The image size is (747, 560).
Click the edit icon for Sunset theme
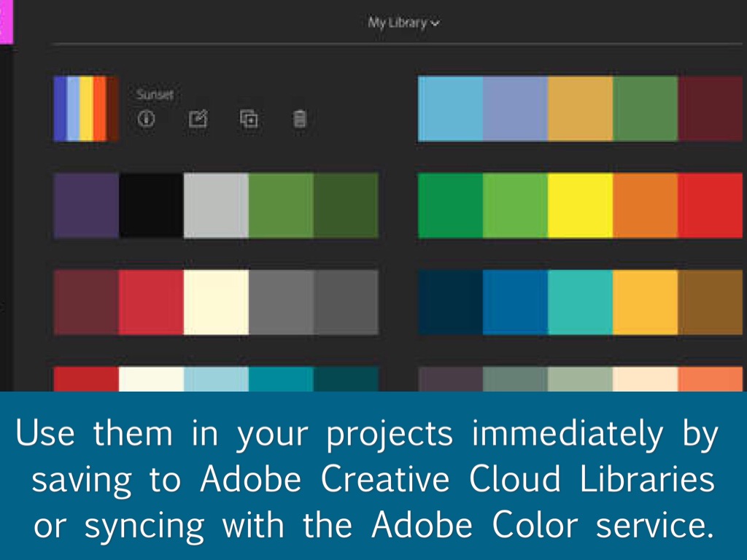click(198, 119)
